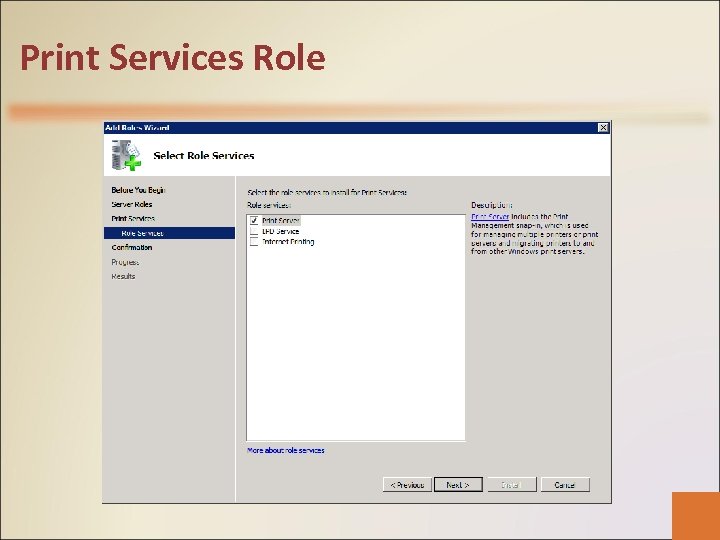Viewport: 720px width, 540px height.
Task: Click the Add Roles Wizard server icon
Action: point(126,155)
